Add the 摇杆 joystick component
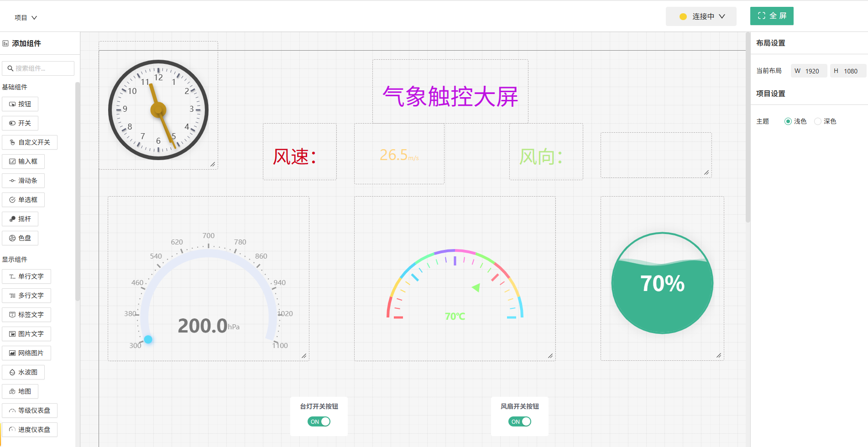The height and width of the screenshot is (447, 868). click(20, 219)
